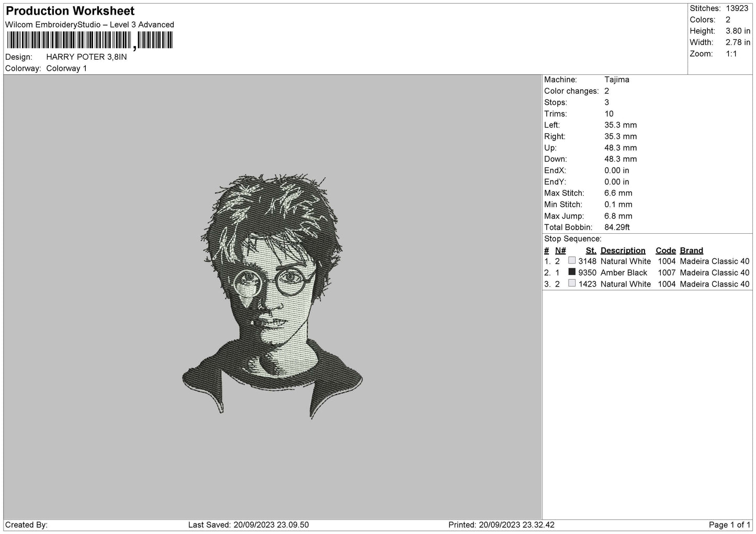Click the Min Stitch value '0.1 mm'
Screen dimensions: 756x534
pos(618,204)
